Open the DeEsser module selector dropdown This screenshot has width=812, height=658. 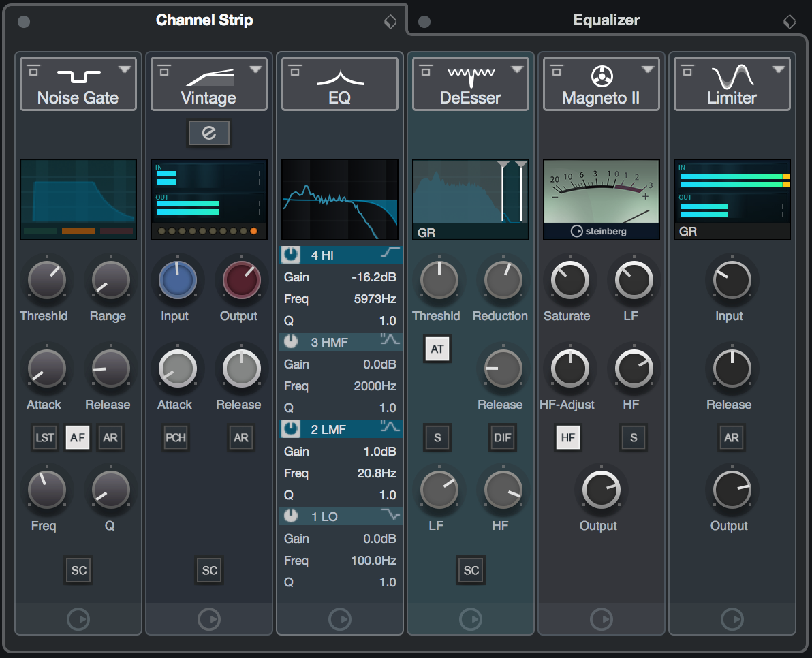click(x=517, y=69)
